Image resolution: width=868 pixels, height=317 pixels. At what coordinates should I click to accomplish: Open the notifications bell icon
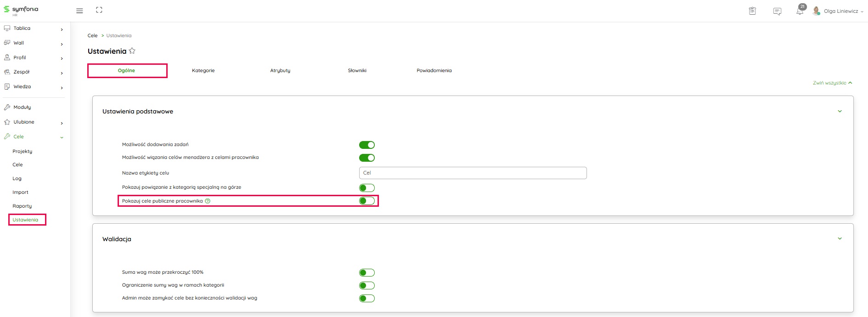tap(800, 11)
